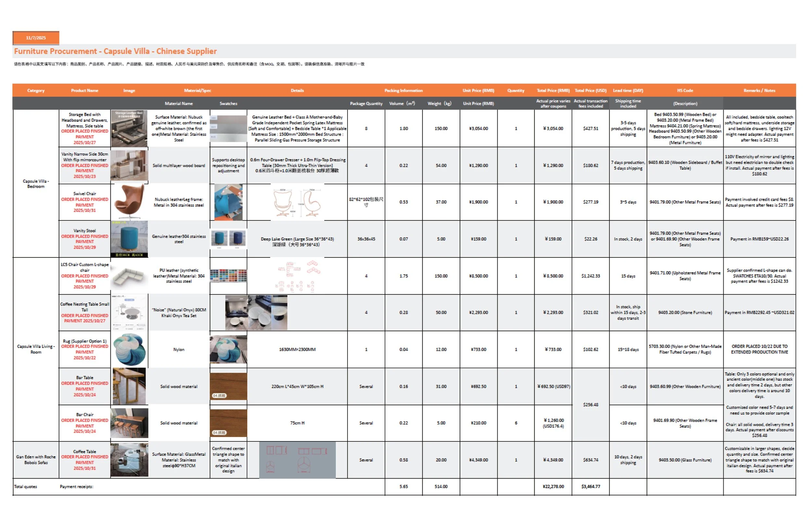The image size is (812, 526).
Task: Click the Coffee Nesting Table room photos
Action: (256, 312)
